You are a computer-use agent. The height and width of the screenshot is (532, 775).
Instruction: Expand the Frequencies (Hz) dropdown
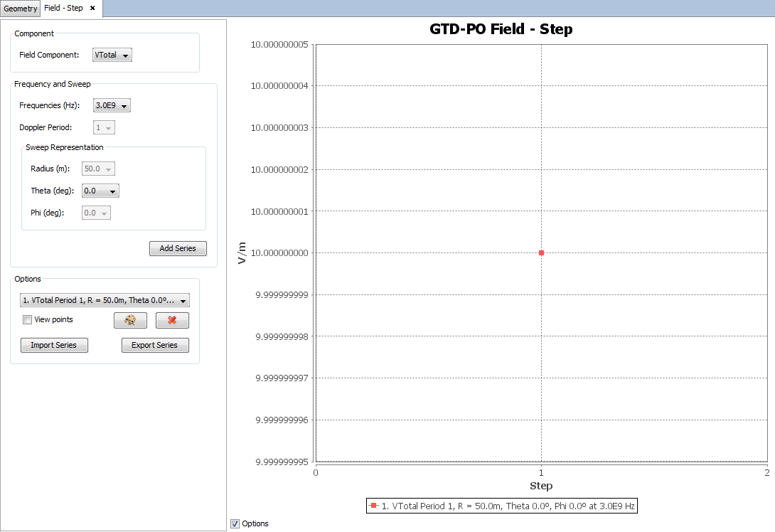click(112, 106)
